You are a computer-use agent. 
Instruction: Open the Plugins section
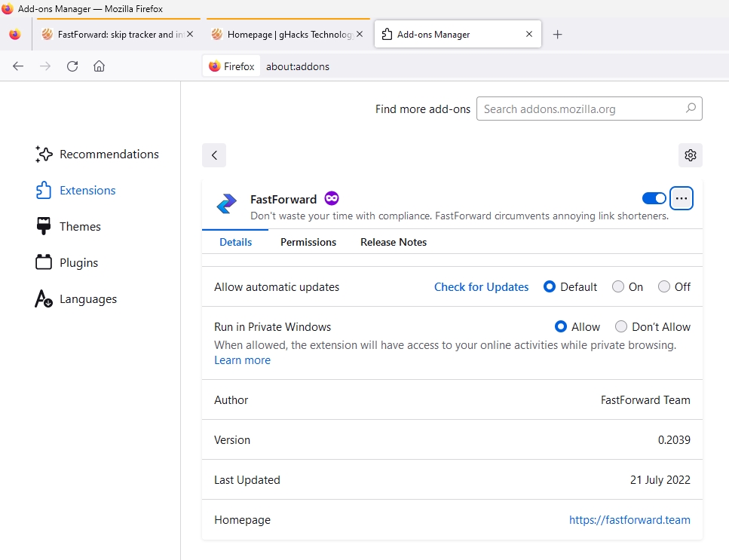(x=78, y=262)
